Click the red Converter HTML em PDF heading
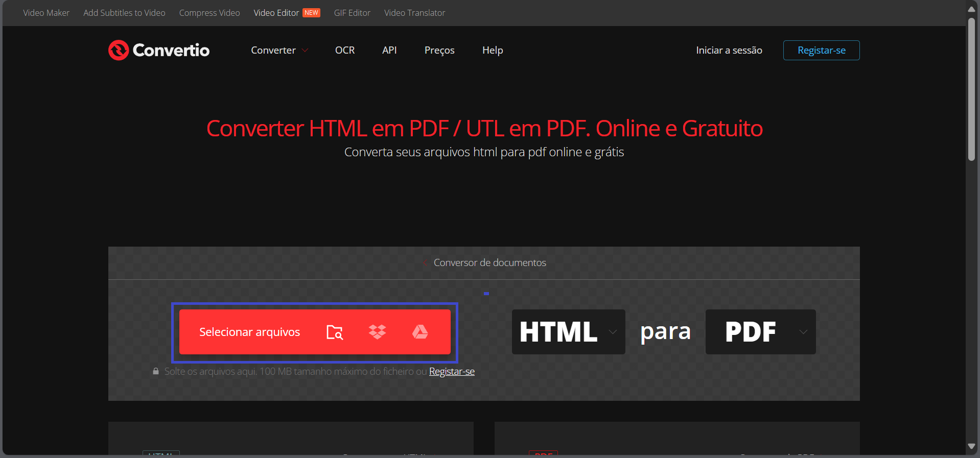This screenshot has height=458, width=980. click(484, 128)
